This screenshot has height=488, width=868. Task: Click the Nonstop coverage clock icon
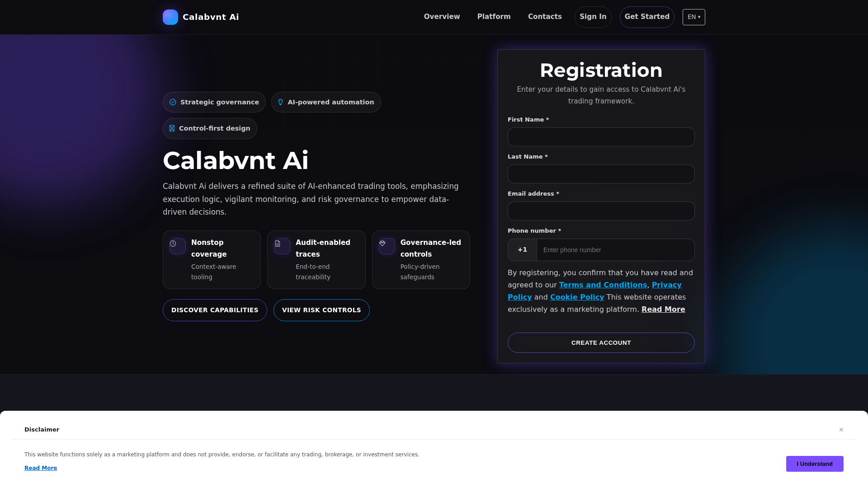(173, 244)
